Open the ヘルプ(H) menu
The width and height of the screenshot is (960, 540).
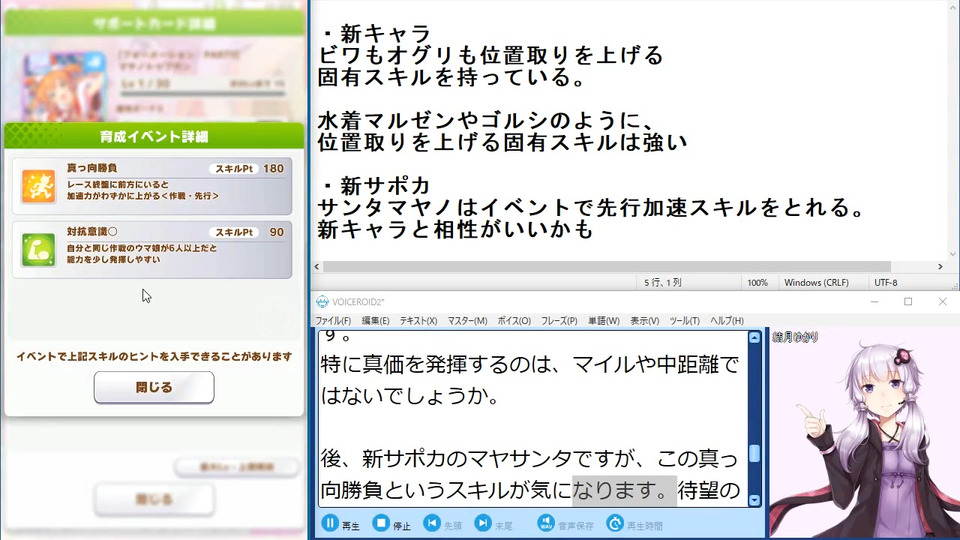pyautogui.click(x=727, y=321)
